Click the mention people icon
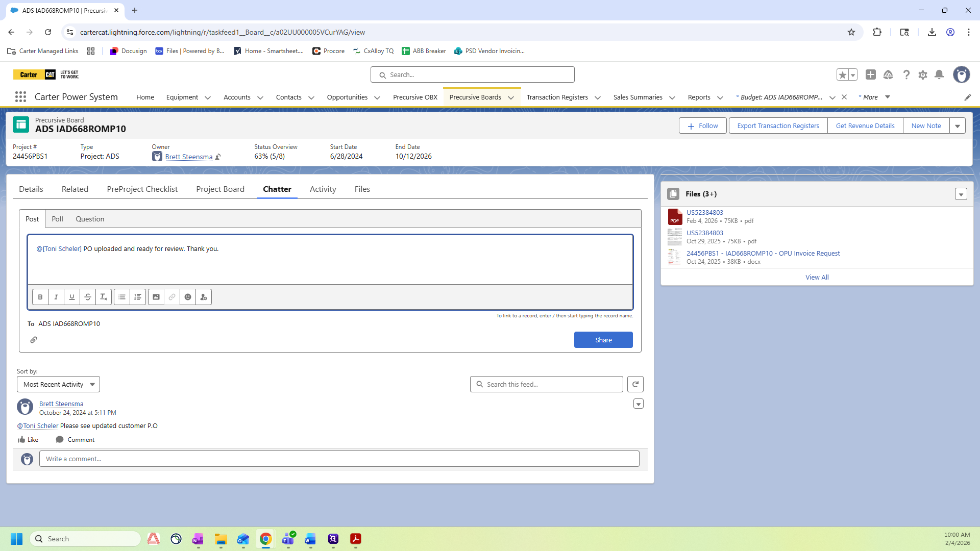The width and height of the screenshot is (980, 551). 204,297
